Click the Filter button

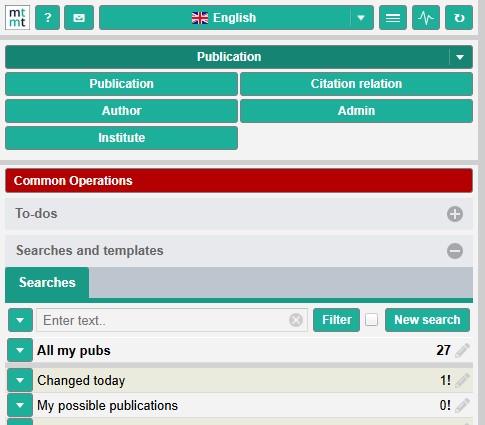tap(337, 320)
